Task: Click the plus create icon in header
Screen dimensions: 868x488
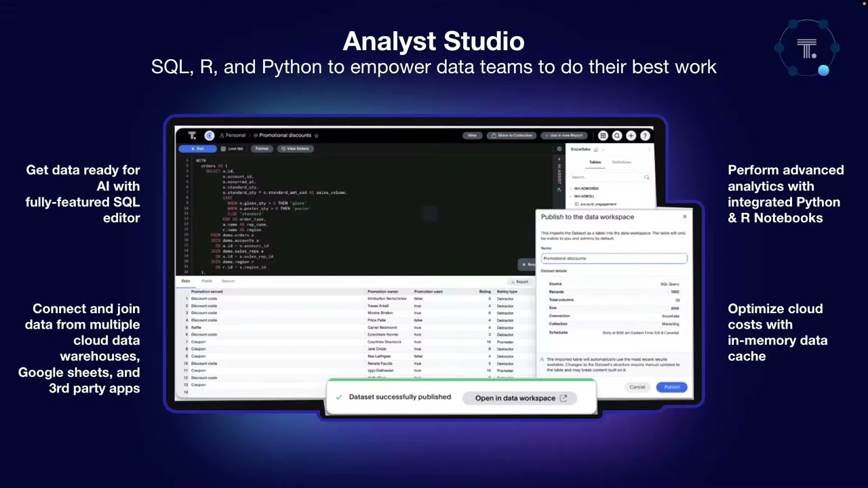Action: pyautogui.click(x=631, y=136)
